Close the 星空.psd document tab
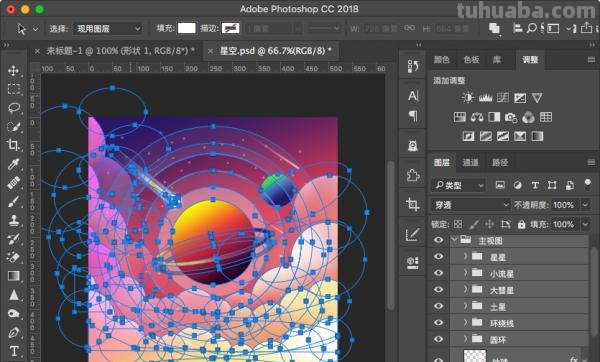The height and width of the screenshot is (362, 600). pos(210,51)
